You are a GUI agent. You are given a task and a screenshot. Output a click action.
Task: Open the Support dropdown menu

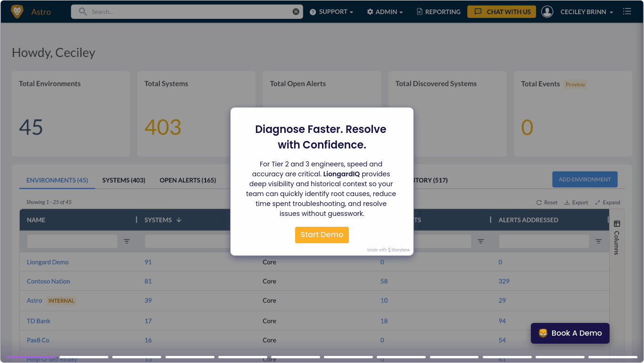click(x=331, y=12)
